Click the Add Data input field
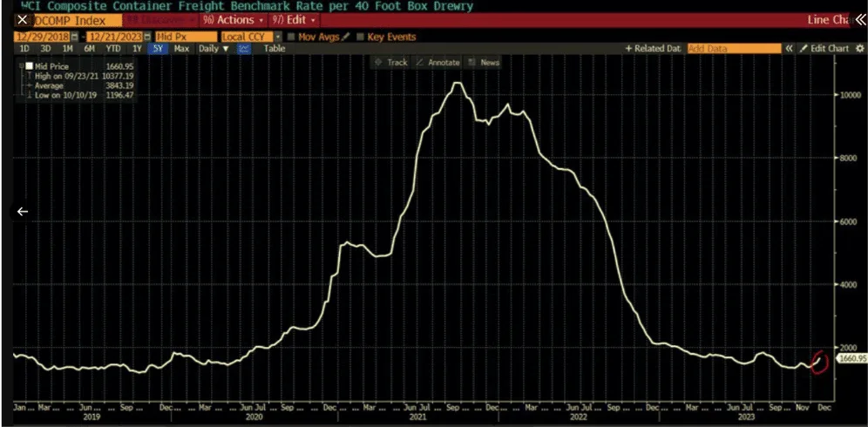This screenshot has height=427, width=868. pyautogui.click(x=734, y=49)
